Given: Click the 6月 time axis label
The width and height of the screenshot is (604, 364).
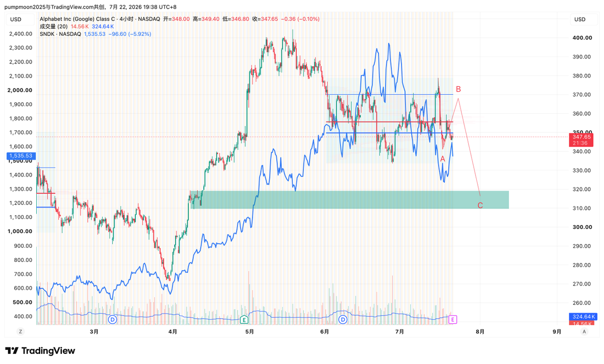Looking at the screenshot, I should click(x=325, y=332).
